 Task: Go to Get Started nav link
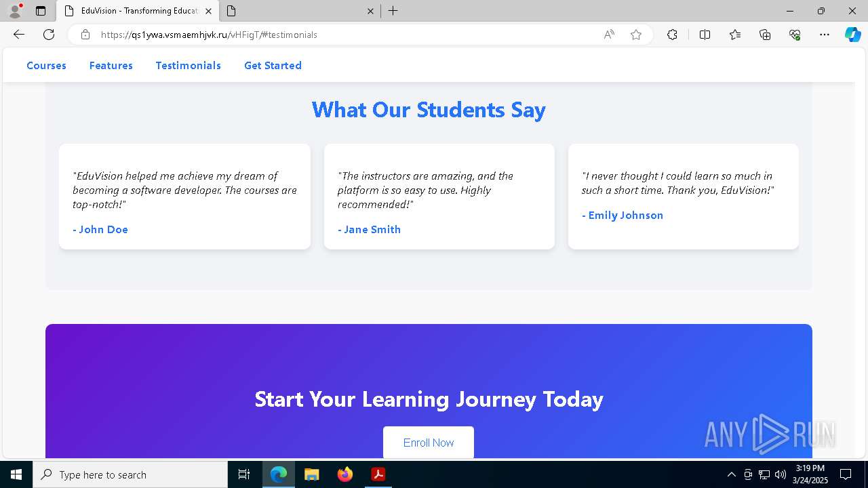point(273,66)
